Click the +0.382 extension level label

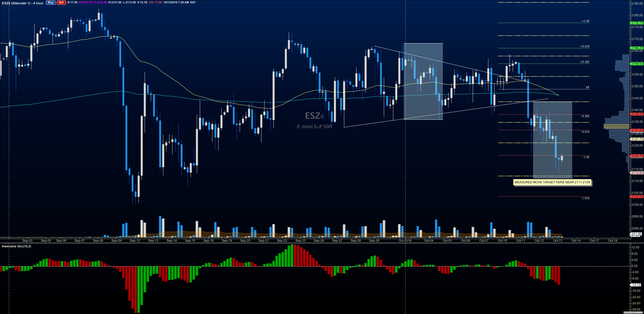pyautogui.click(x=585, y=62)
